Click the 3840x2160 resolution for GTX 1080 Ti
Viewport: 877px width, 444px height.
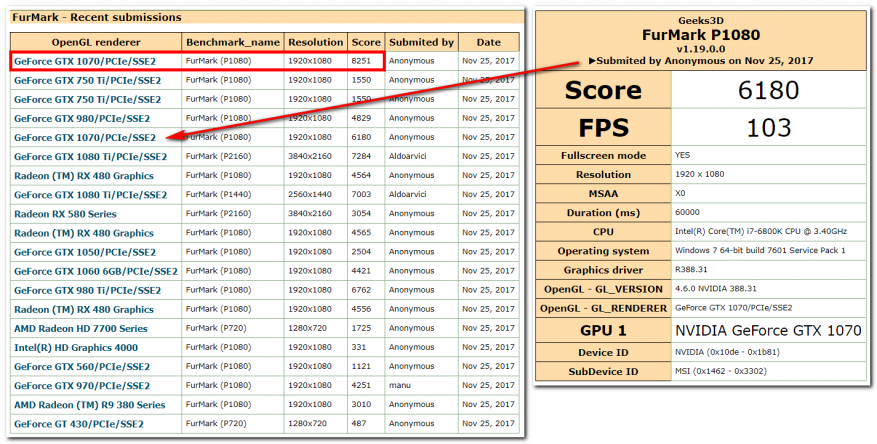[310, 156]
